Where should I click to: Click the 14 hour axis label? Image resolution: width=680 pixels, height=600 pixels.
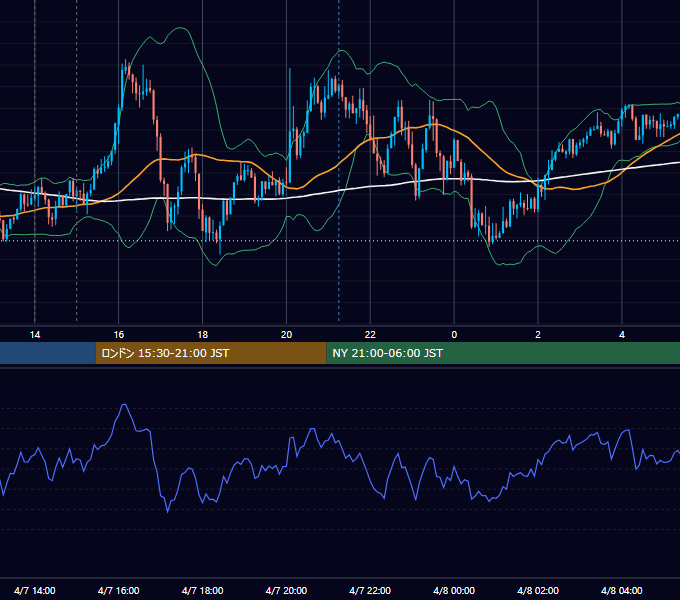(x=35, y=335)
